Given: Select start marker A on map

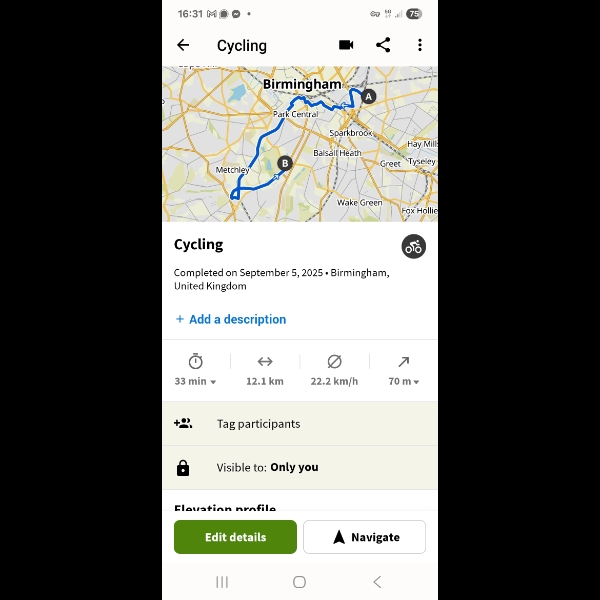Looking at the screenshot, I should 368,96.
